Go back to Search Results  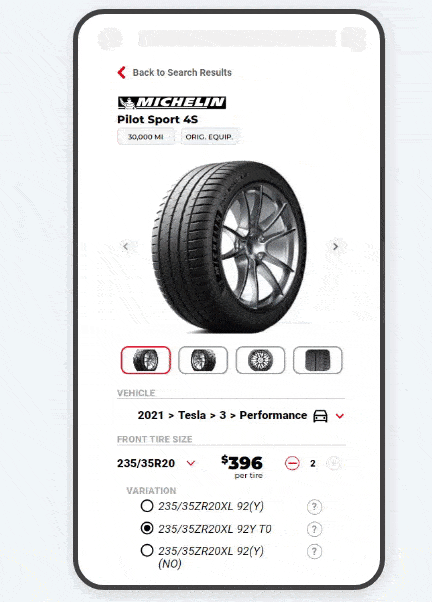pyautogui.click(x=182, y=73)
